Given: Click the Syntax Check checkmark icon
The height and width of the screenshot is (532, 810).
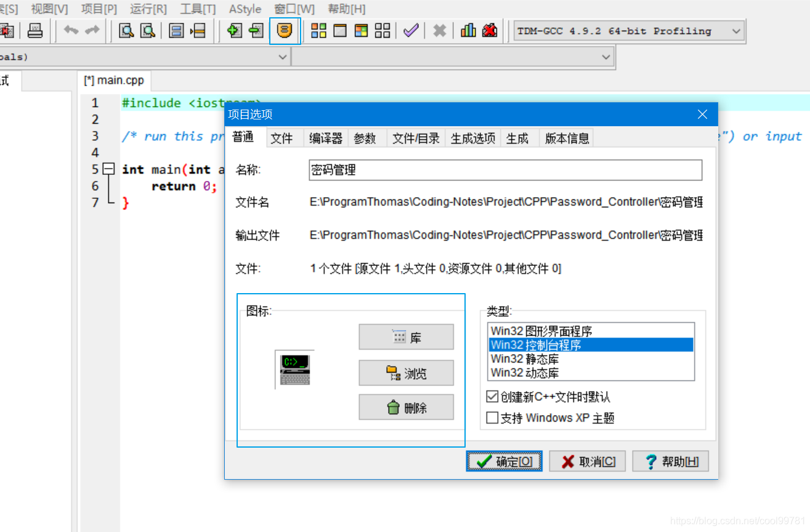Looking at the screenshot, I should coord(411,31).
